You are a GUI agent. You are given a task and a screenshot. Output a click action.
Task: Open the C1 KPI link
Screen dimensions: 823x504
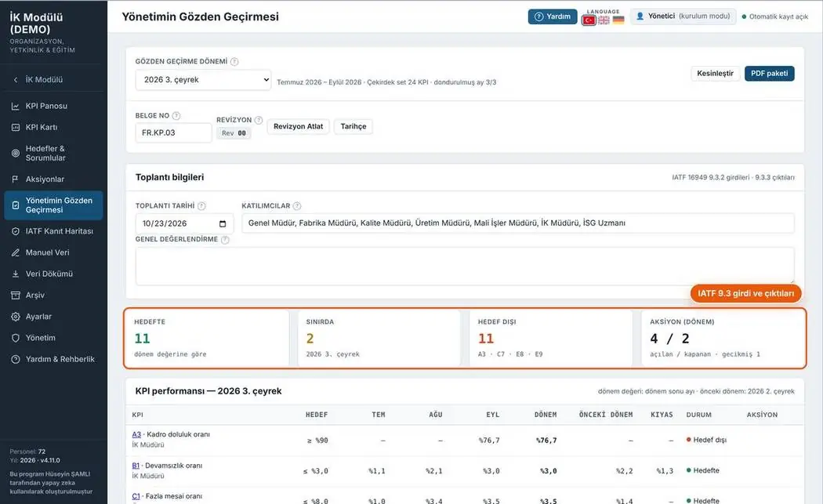point(136,496)
